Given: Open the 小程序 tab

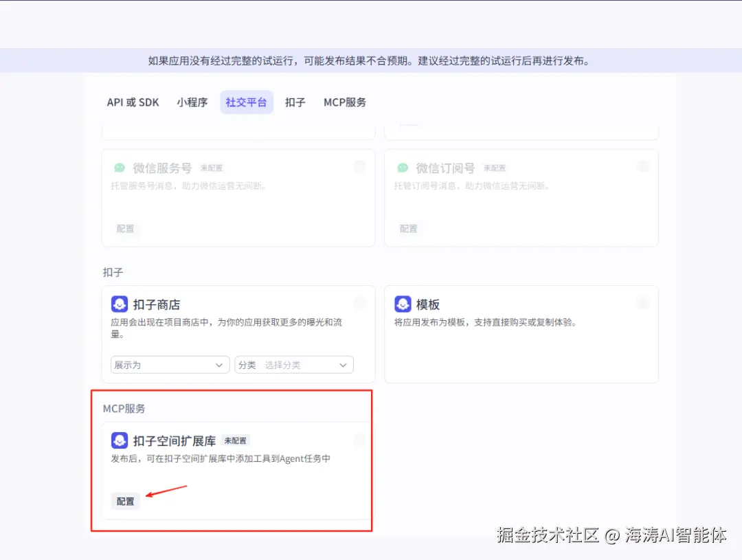Looking at the screenshot, I should click(192, 102).
